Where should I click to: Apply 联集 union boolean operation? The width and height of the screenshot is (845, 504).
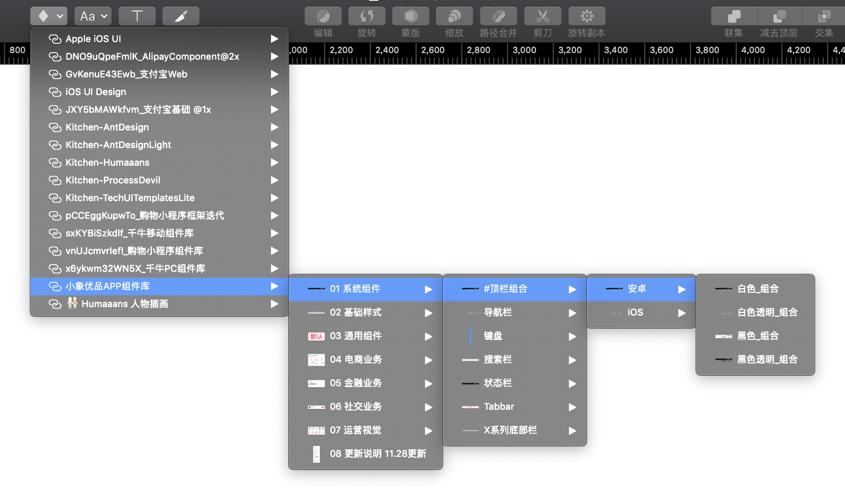pos(734,16)
